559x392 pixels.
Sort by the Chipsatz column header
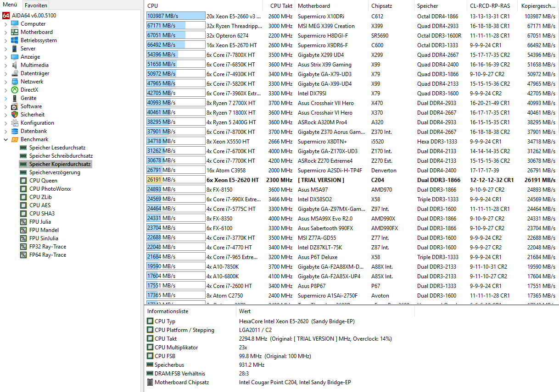click(391, 6)
